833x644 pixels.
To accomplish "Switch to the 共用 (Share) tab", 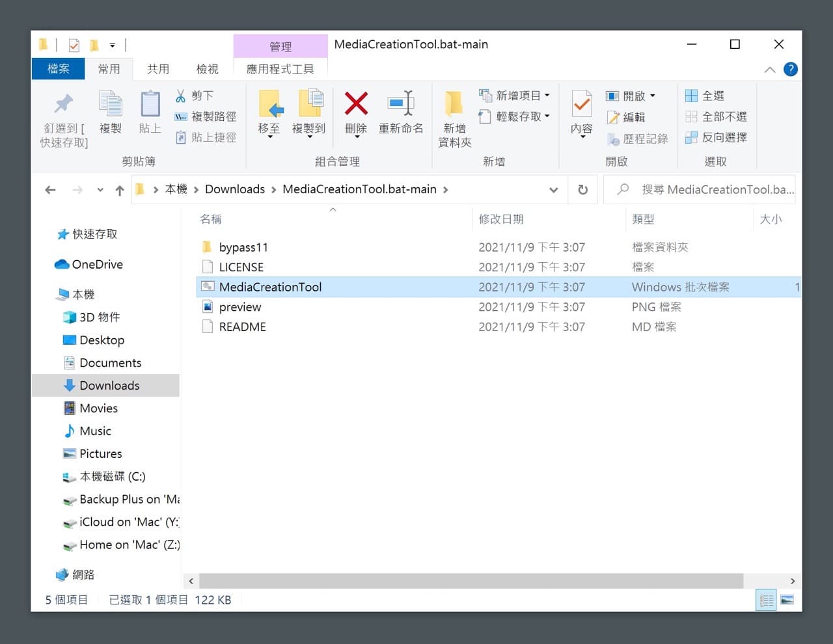I will click(158, 69).
